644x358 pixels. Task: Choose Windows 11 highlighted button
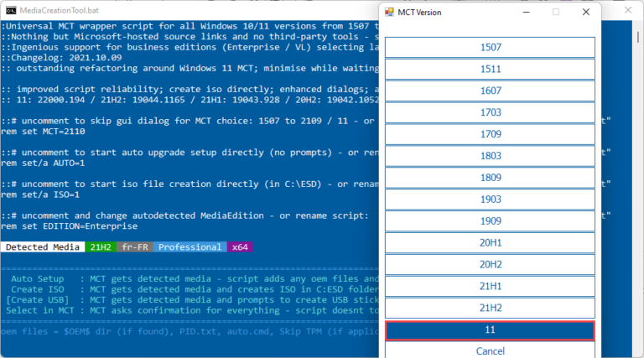click(x=491, y=330)
